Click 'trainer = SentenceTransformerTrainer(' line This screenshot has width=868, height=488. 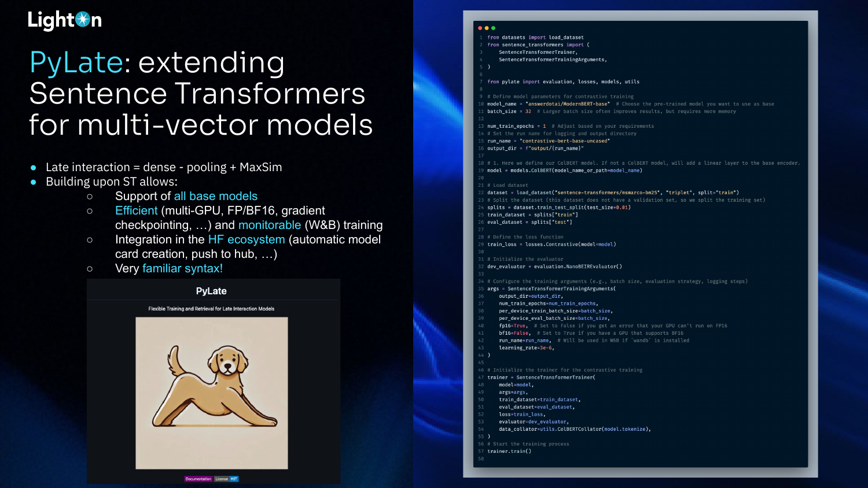pos(541,378)
